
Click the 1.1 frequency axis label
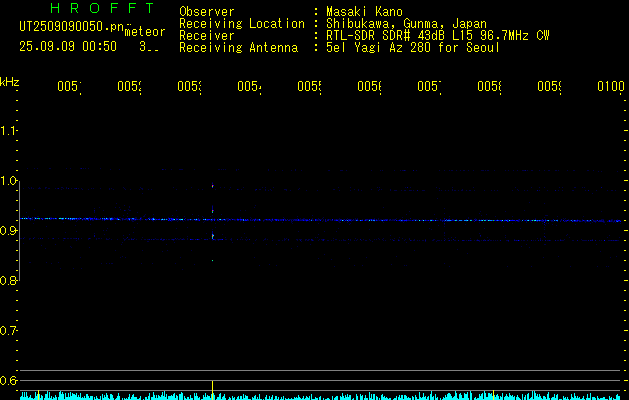[8, 130]
